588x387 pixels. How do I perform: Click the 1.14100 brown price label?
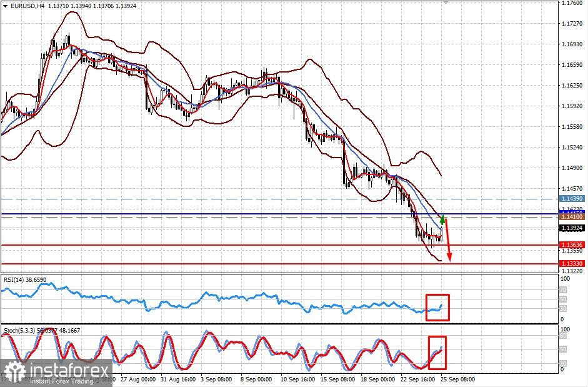click(x=571, y=217)
